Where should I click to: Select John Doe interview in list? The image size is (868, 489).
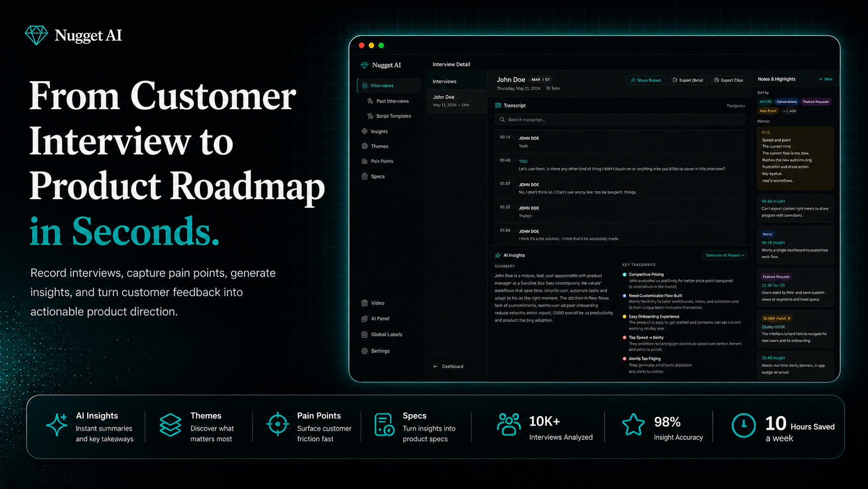[x=456, y=101]
